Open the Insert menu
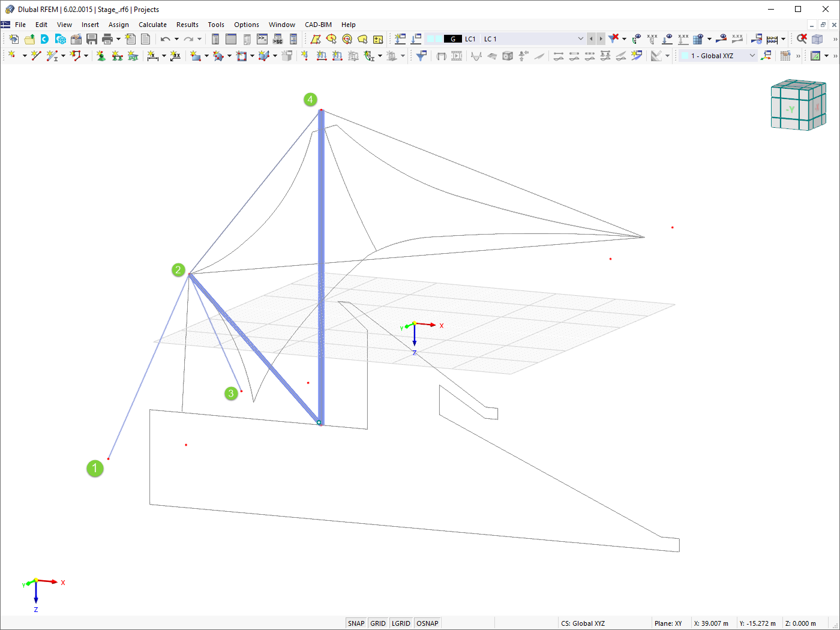The width and height of the screenshot is (840, 630). [90, 25]
